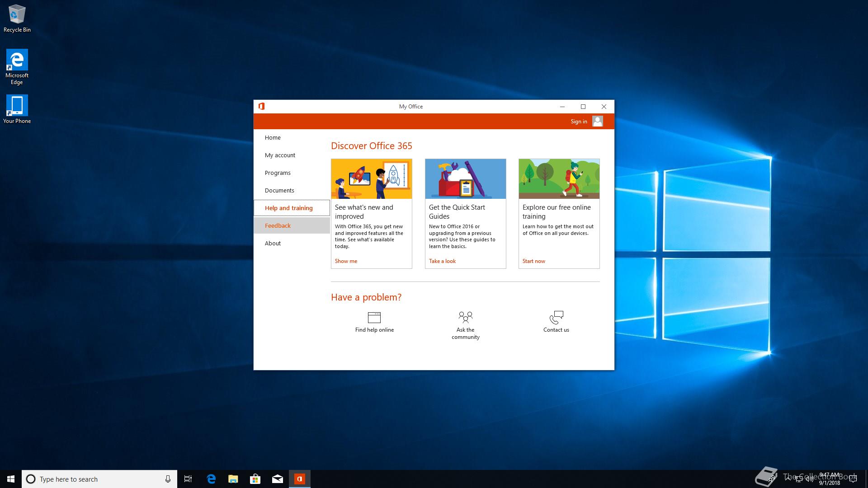Click the Contact us phone icon
The width and height of the screenshot is (868, 488).
[556, 317]
